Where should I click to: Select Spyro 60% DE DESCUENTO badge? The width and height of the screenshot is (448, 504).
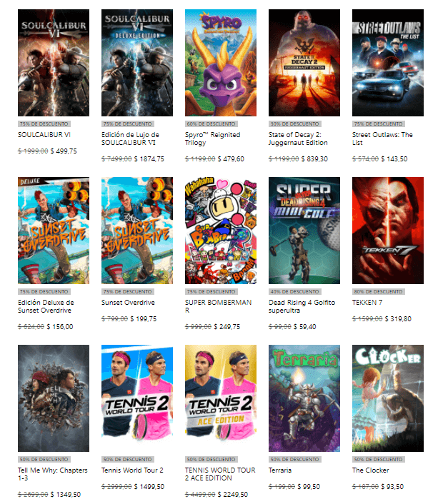(x=211, y=124)
